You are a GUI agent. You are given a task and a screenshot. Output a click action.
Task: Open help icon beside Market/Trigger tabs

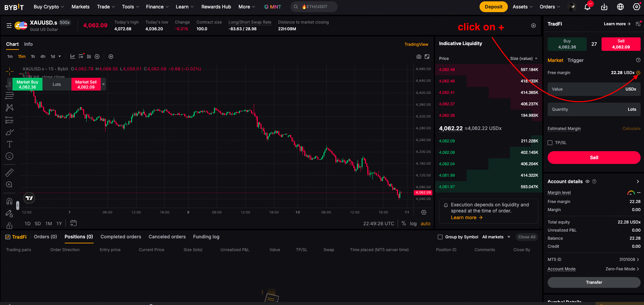[638, 60]
